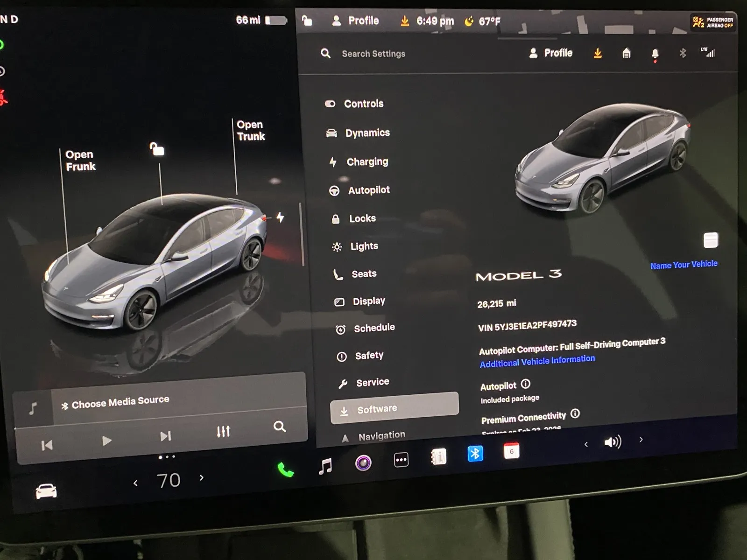The image size is (747, 560).
Task: Open notifications bell icon
Action: [655, 54]
